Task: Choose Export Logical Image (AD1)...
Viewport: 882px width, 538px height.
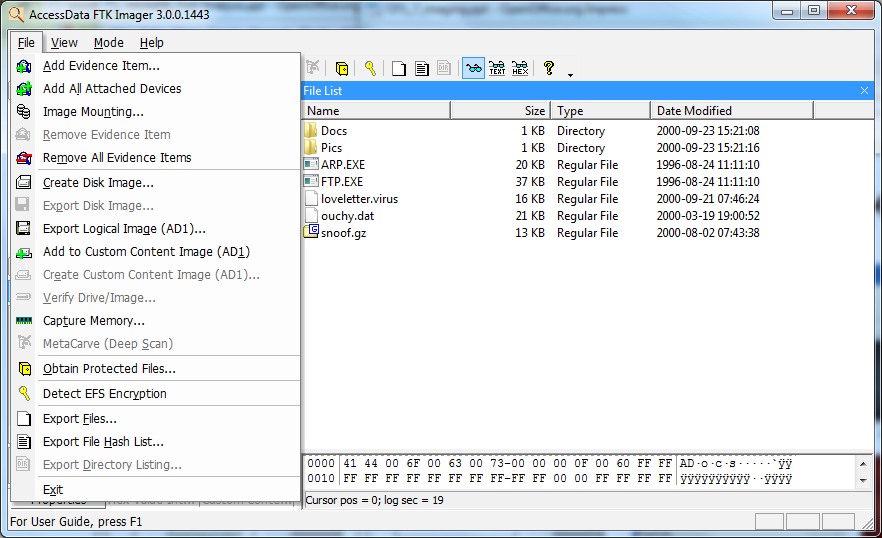Action: 124,228
